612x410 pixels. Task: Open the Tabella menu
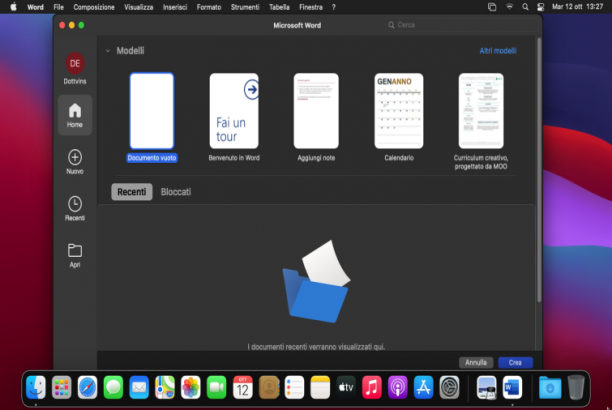pyautogui.click(x=279, y=7)
